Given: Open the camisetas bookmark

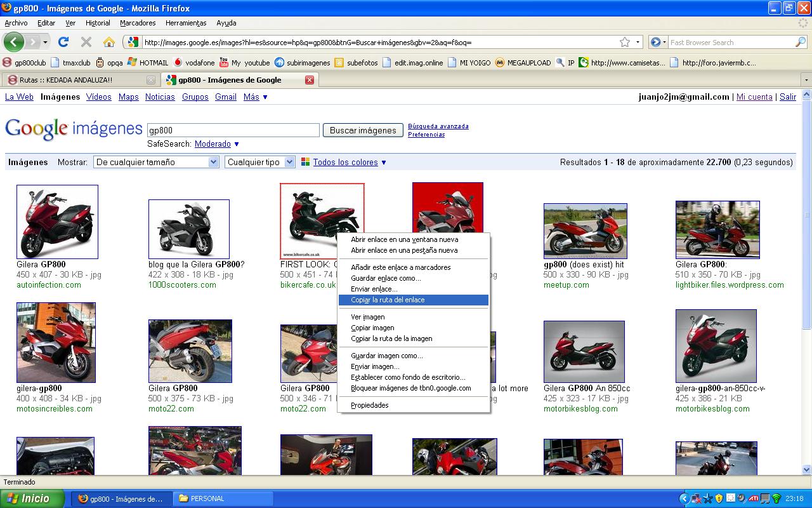Looking at the screenshot, I should tap(622, 63).
